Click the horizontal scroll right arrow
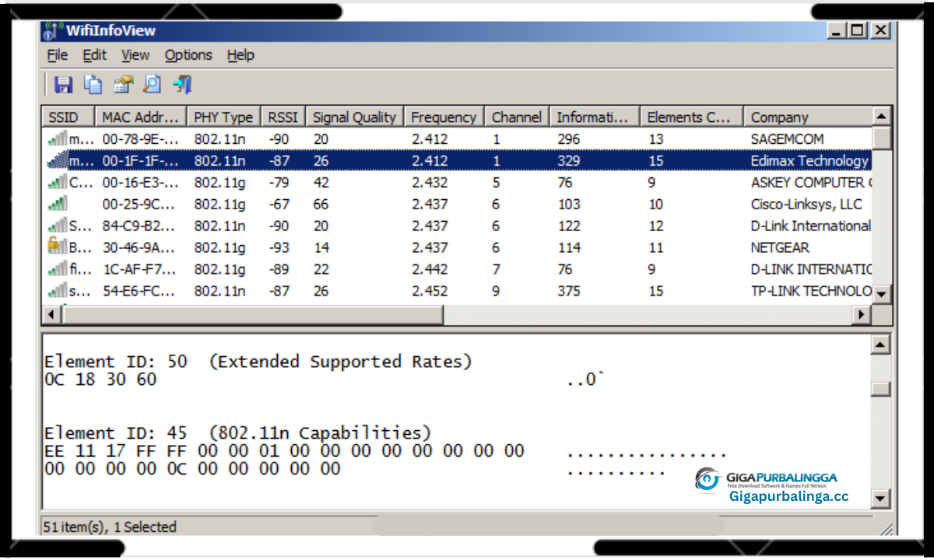 pos(862,315)
